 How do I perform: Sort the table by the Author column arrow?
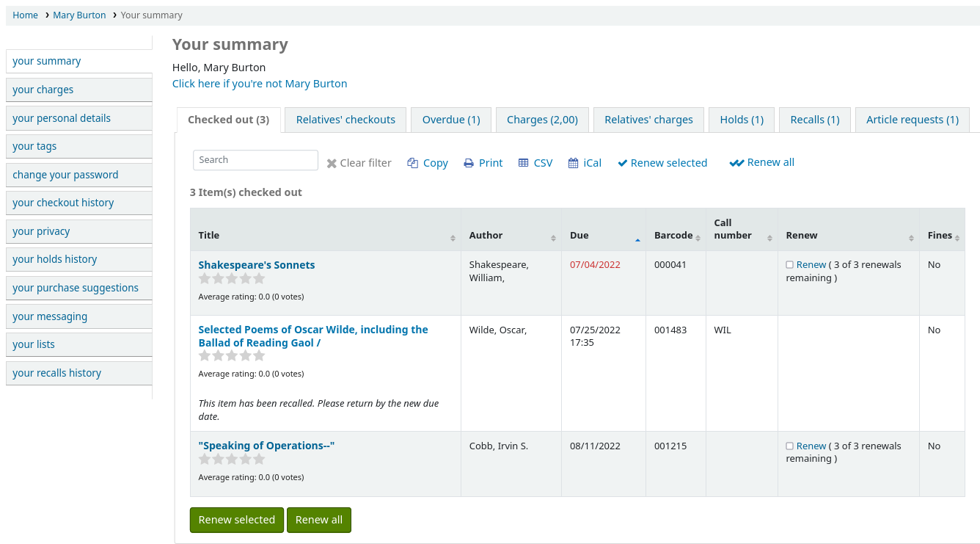tap(554, 238)
